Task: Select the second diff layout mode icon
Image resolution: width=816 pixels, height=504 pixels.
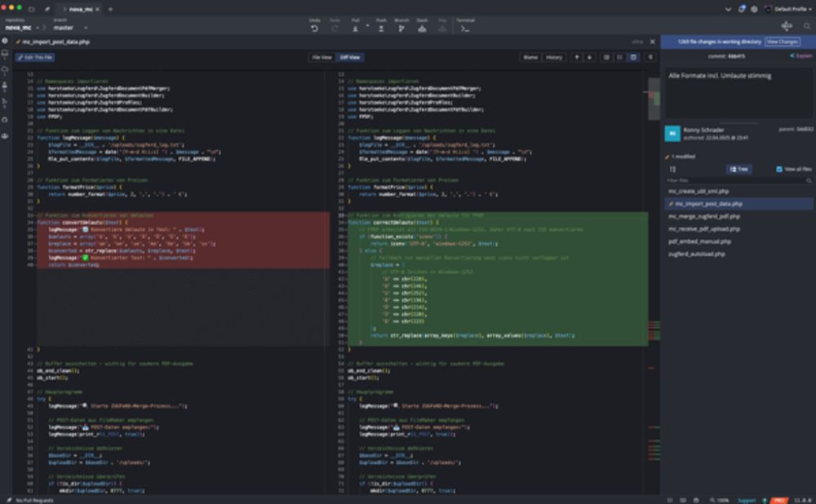Action: click(619, 57)
